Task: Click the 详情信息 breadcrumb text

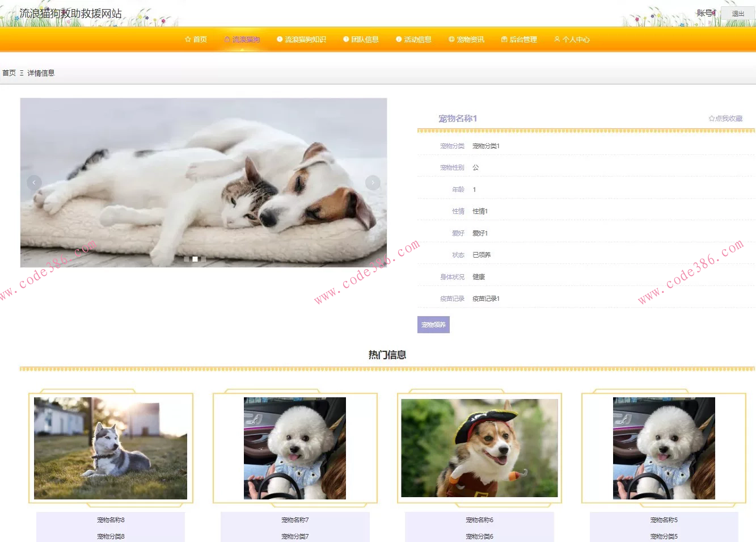Action: (41, 73)
